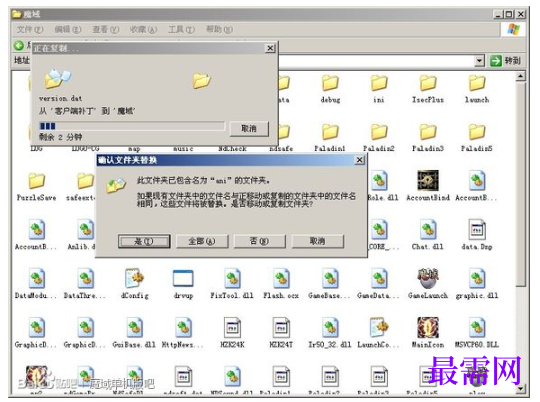Select the FixTool.dll file
The width and height of the screenshot is (540, 402).
[232, 278]
